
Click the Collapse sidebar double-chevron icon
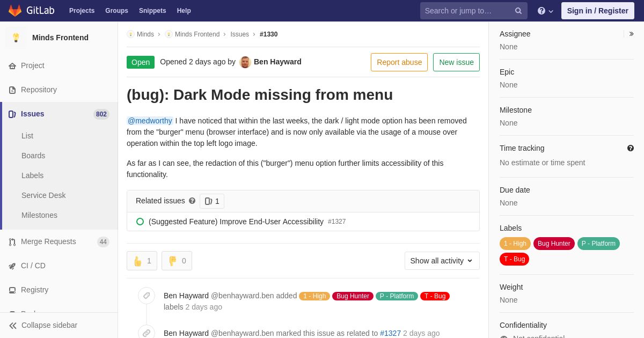pos(13,326)
